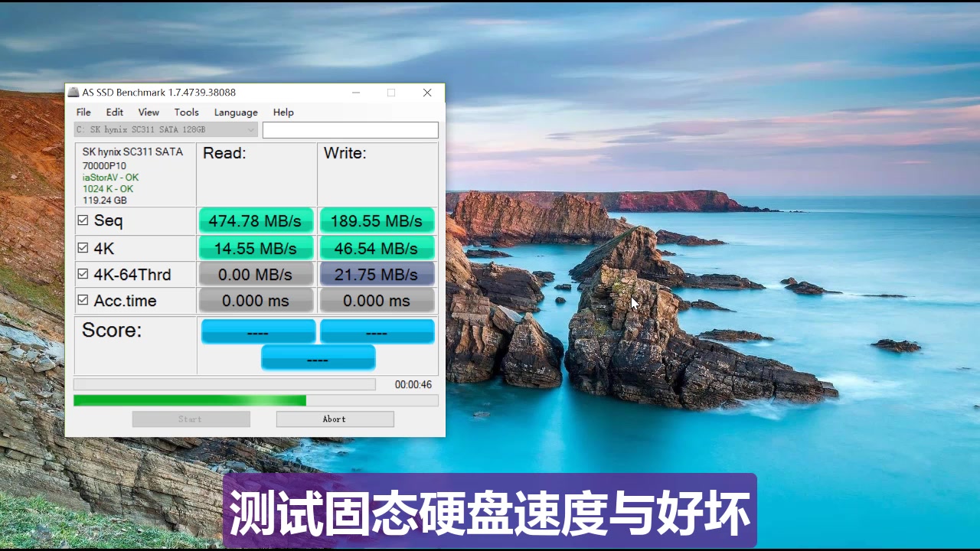Disable the 4K test checkbox
The width and height of the screenshot is (980, 551).
(x=83, y=246)
